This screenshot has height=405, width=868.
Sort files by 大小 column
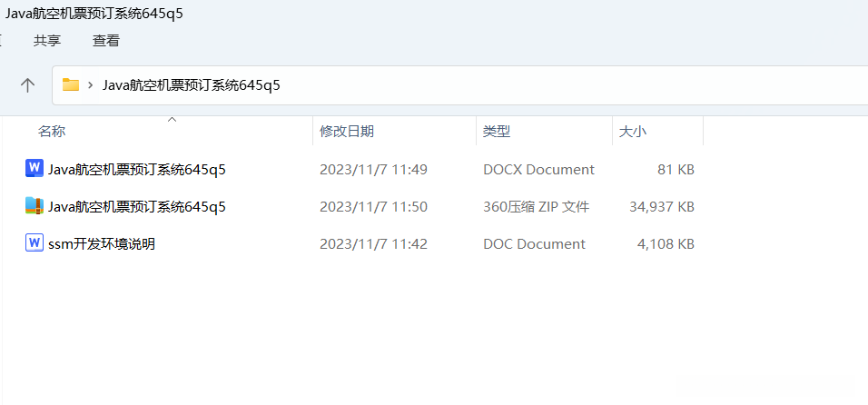click(x=632, y=132)
